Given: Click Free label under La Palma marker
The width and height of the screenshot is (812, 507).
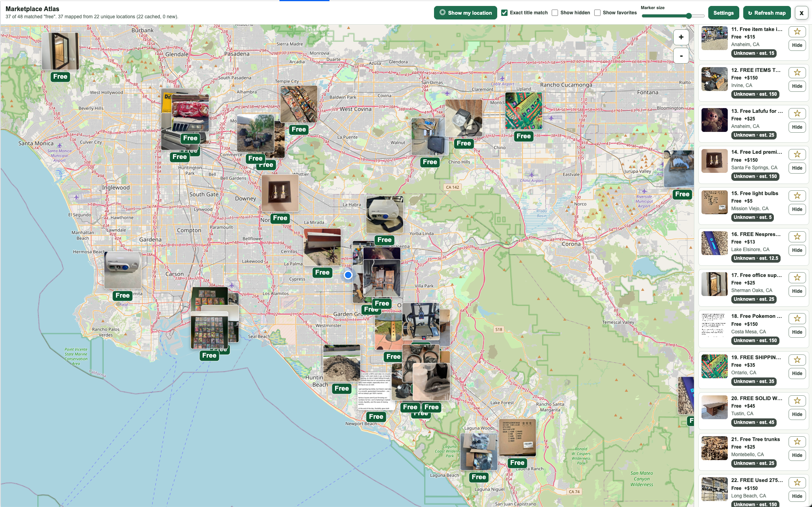Looking at the screenshot, I should point(322,273).
